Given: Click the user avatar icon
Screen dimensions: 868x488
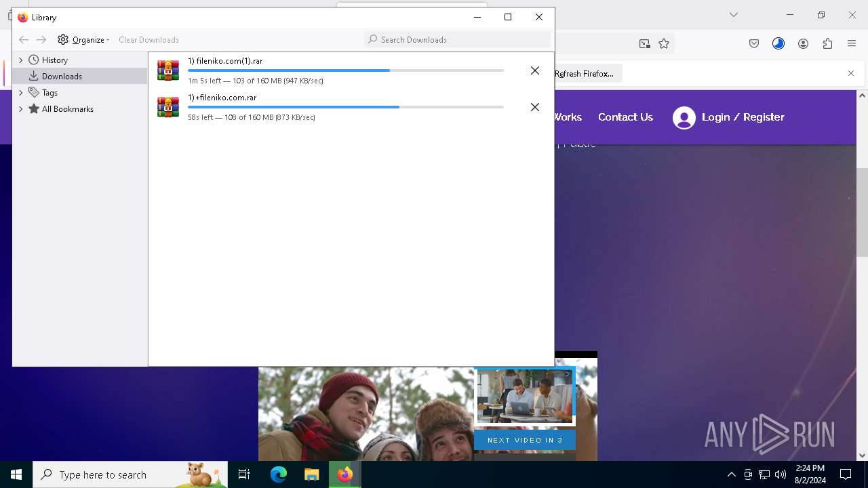Looking at the screenshot, I should point(684,118).
